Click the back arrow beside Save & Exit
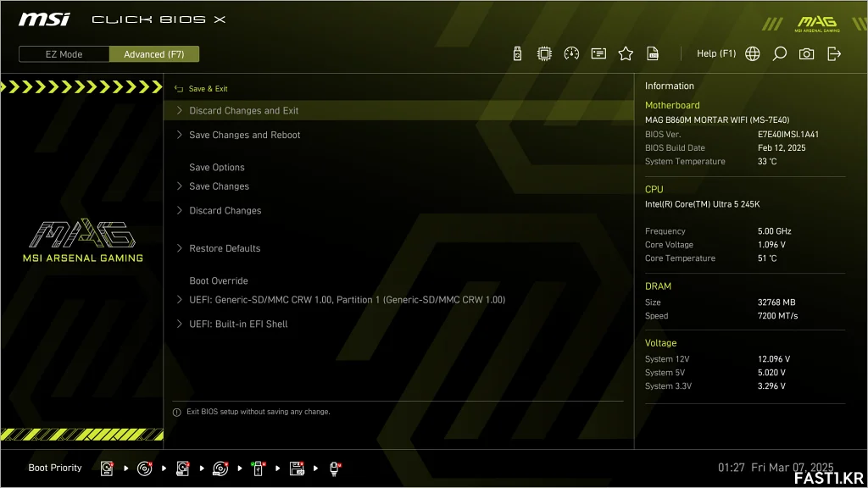 (178, 88)
